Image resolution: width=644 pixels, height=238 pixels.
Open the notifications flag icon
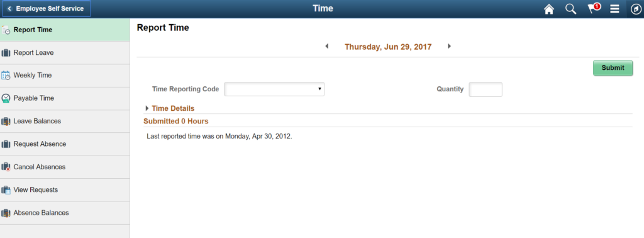click(594, 9)
